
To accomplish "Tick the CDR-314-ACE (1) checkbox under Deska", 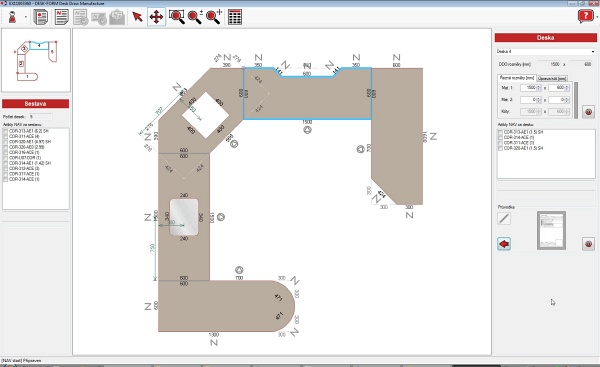I will (500, 137).
